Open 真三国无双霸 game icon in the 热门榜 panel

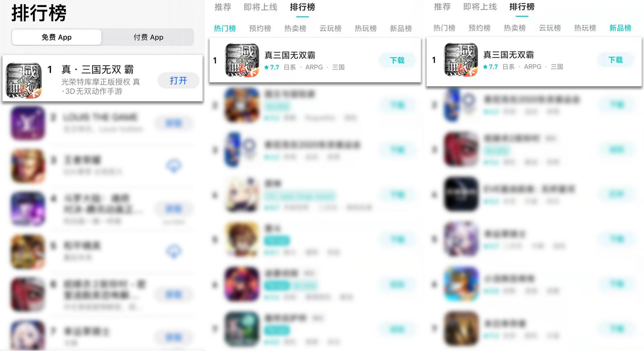tap(242, 60)
